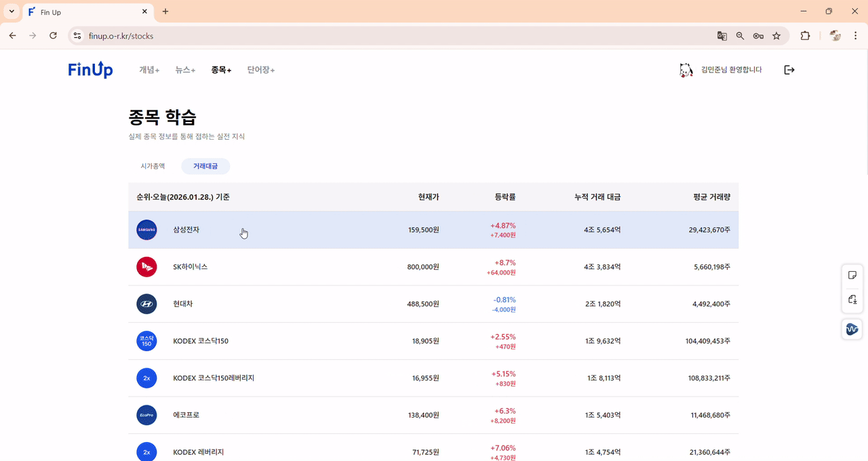Open the SK하이닉스 stock name
868x461 pixels.
[x=191, y=267]
